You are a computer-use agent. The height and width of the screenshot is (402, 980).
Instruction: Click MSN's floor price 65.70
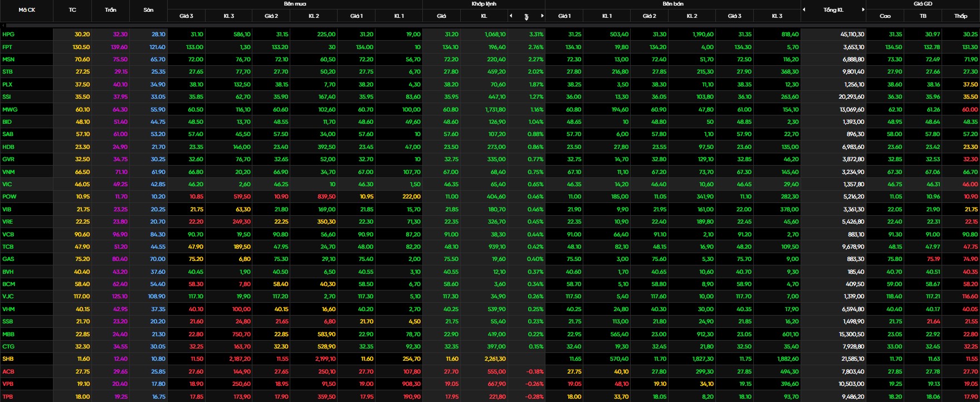pyautogui.click(x=158, y=59)
